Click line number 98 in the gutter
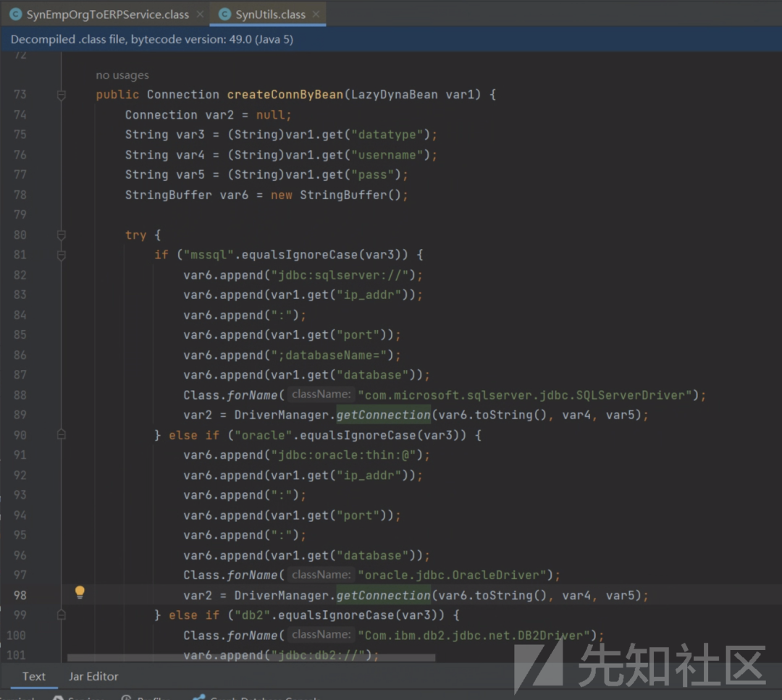 coord(20,595)
